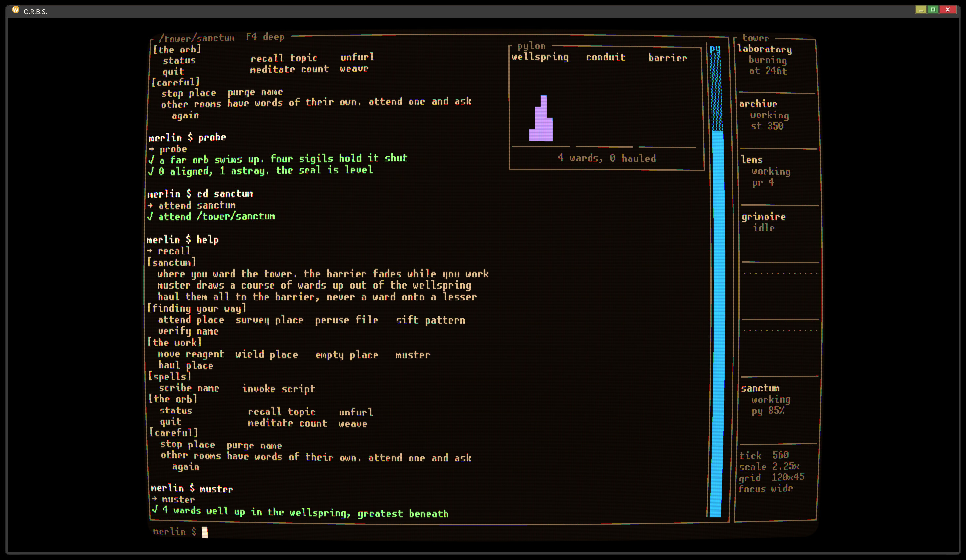Click the 'grid 120x45' readout
This screenshot has width=966, height=560.
click(x=771, y=477)
